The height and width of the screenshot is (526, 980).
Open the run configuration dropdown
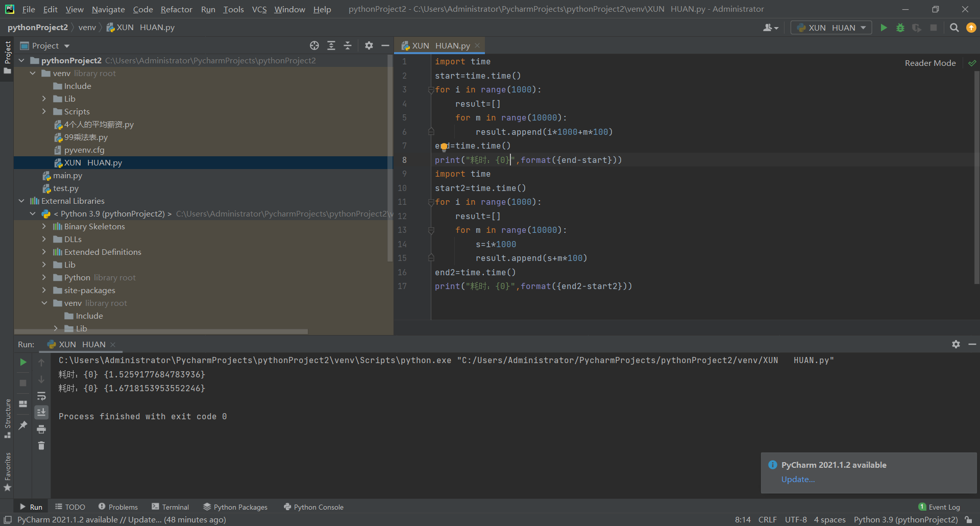(x=831, y=28)
